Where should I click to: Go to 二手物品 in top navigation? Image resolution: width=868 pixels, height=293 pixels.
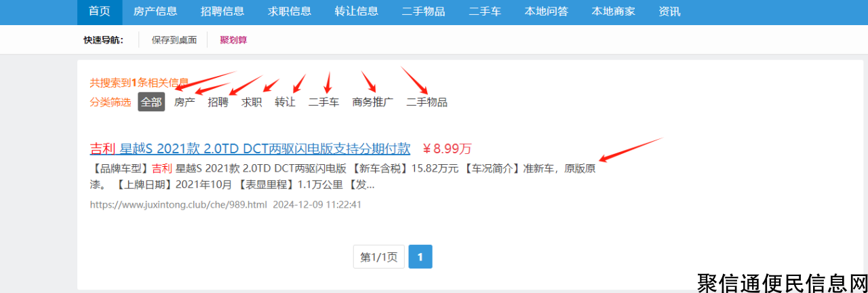tap(423, 12)
